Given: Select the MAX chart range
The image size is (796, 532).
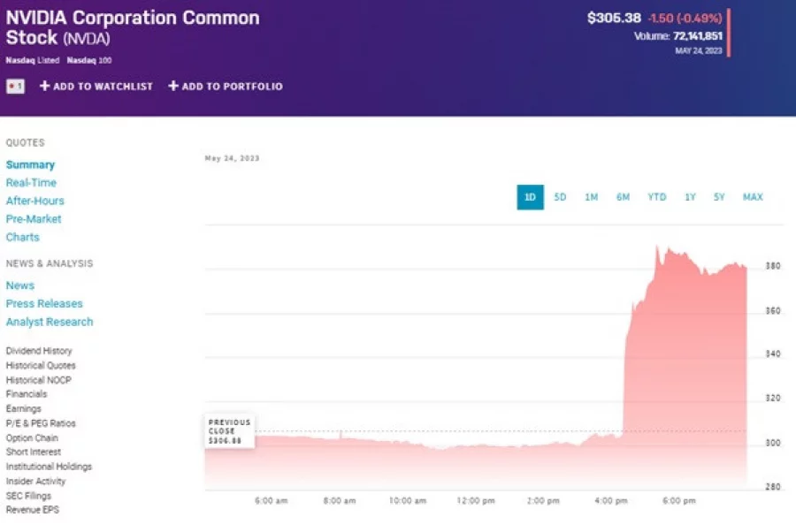Looking at the screenshot, I should click(753, 197).
